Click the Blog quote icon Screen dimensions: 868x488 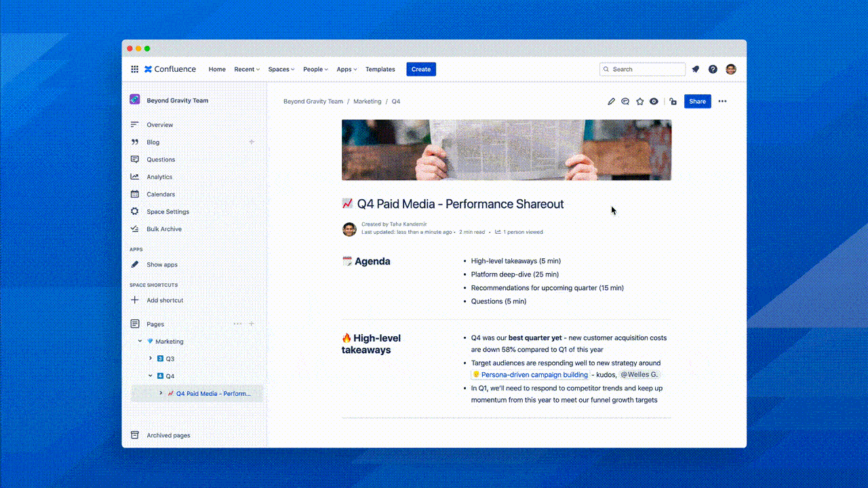point(134,142)
